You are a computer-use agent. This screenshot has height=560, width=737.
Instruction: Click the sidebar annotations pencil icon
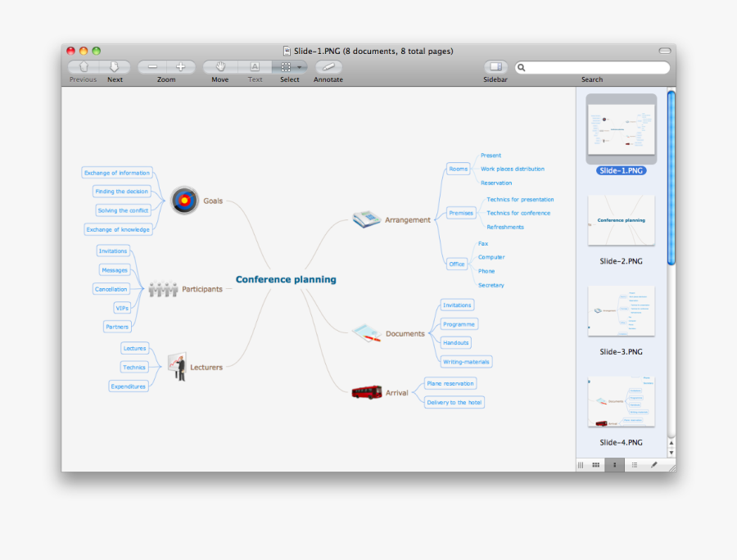coord(653,465)
